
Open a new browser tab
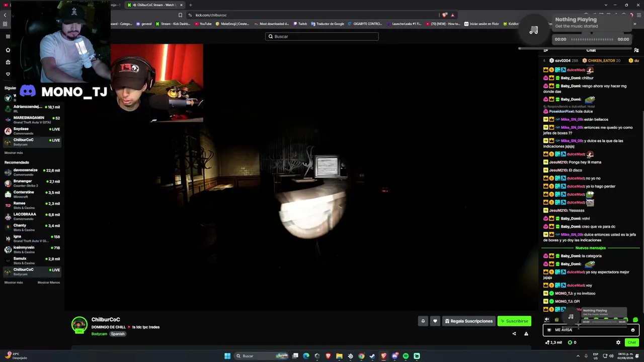tap(190, 5)
